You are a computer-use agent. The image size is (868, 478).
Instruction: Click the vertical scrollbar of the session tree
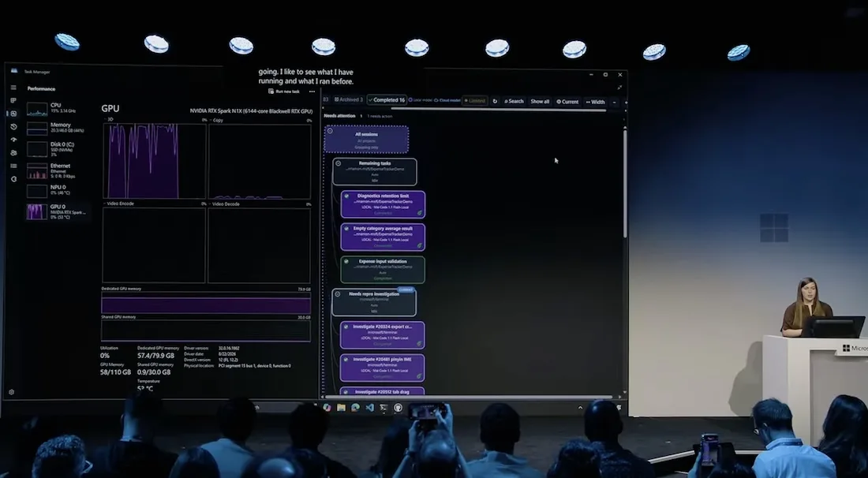pyautogui.click(x=625, y=183)
